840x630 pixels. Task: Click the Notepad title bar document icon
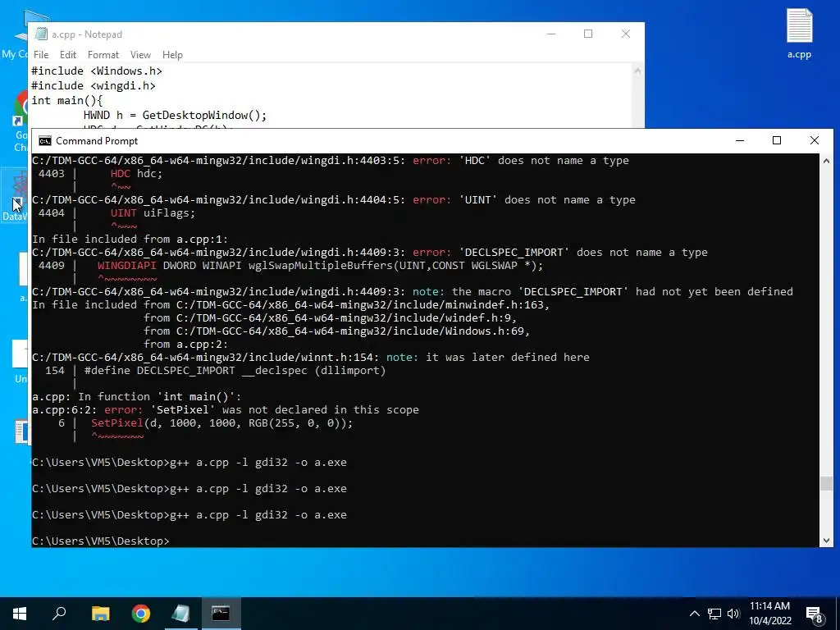click(x=41, y=34)
